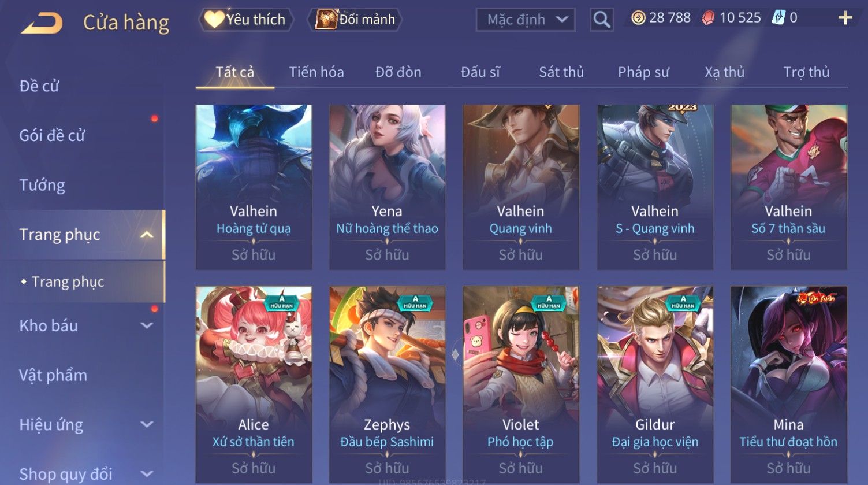This screenshot has width=868, height=485.
Task: Select the Yena Nữ hoàng thể thao skin card
Action: 387,187
